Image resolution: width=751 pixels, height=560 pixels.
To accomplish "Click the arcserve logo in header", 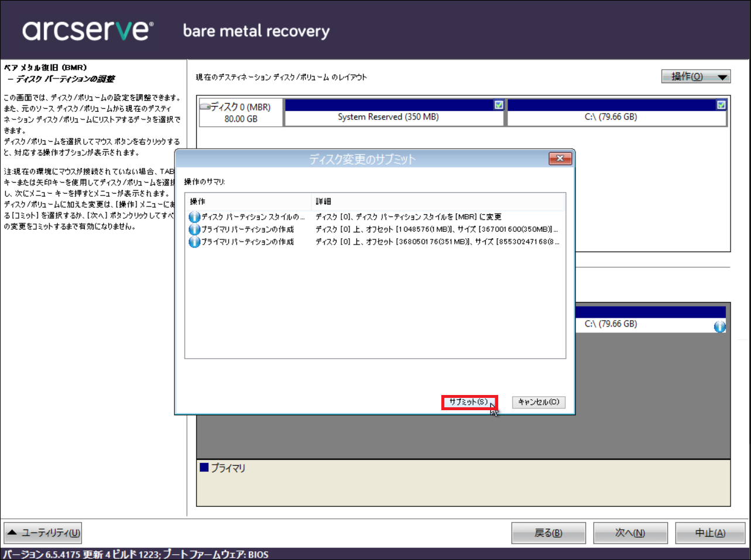I will point(88,30).
